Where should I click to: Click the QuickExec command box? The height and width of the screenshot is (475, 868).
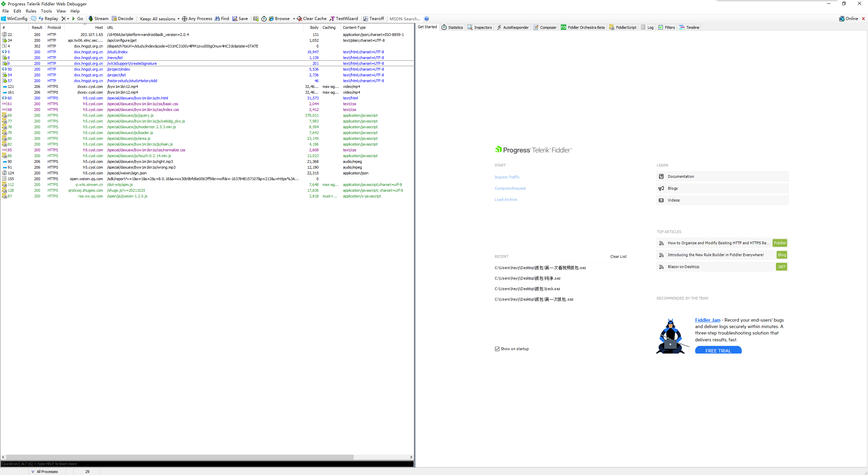coord(207,464)
